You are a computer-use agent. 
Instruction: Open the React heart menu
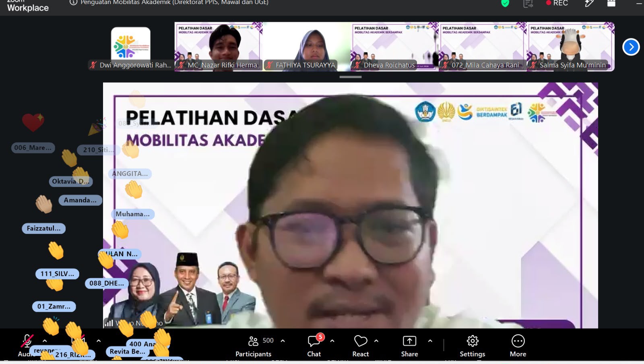(x=361, y=346)
